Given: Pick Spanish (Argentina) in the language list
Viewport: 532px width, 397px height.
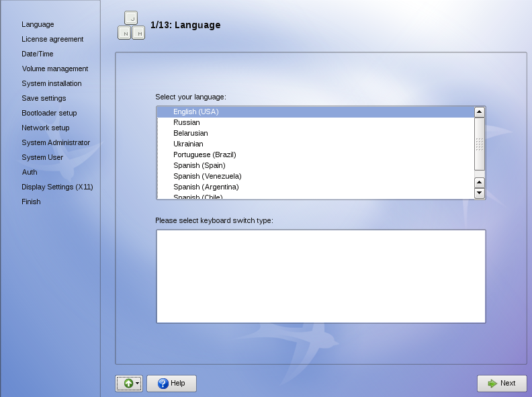Looking at the screenshot, I should 206,187.
